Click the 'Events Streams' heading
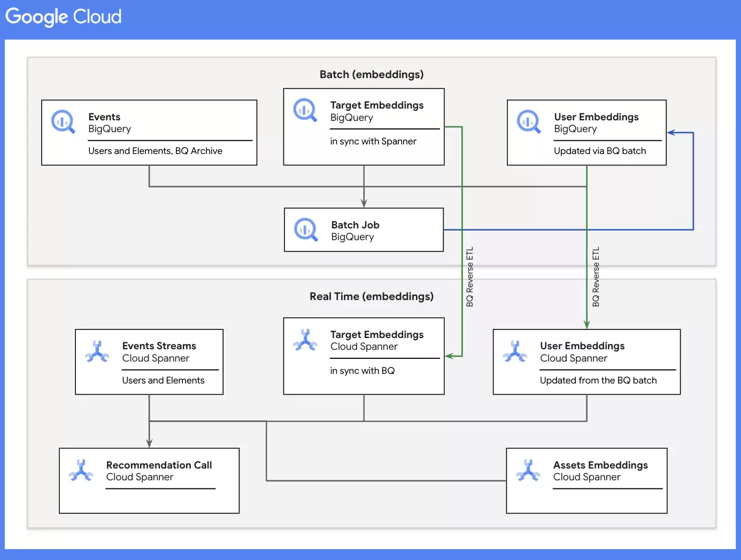The image size is (741, 560). coord(159,346)
